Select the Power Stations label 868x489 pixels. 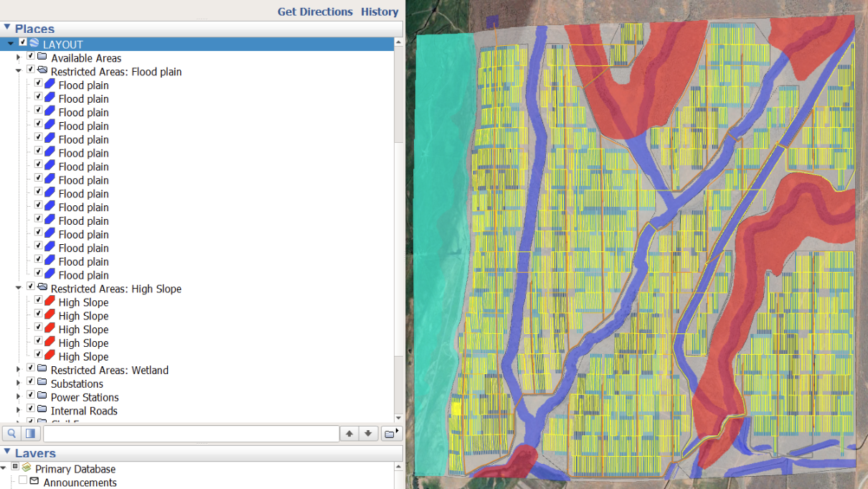(85, 398)
